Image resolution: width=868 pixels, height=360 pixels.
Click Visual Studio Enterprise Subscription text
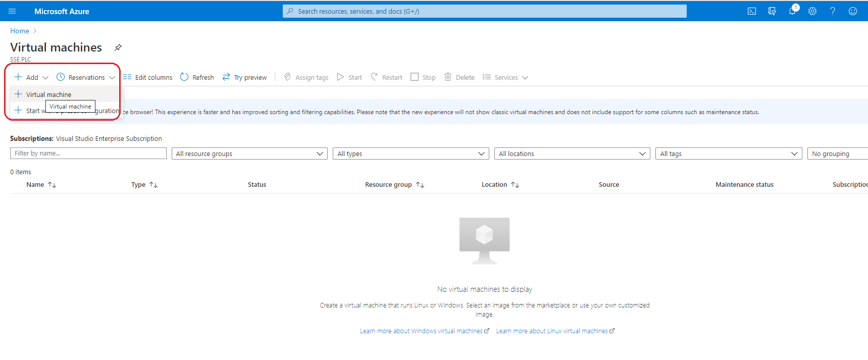point(109,138)
